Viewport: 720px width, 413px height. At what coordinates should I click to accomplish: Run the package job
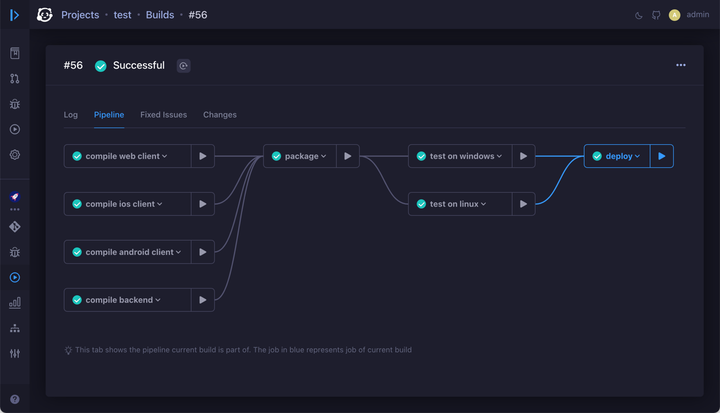point(348,156)
